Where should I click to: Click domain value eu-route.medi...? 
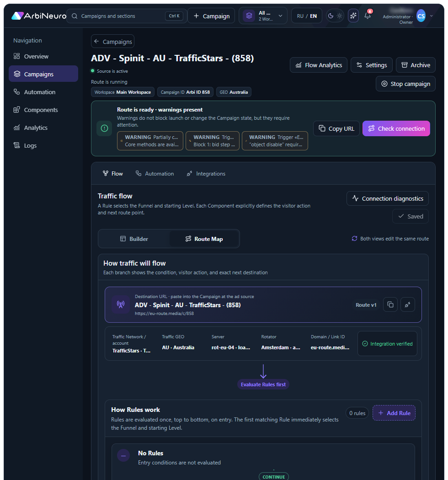click(330, 347)
